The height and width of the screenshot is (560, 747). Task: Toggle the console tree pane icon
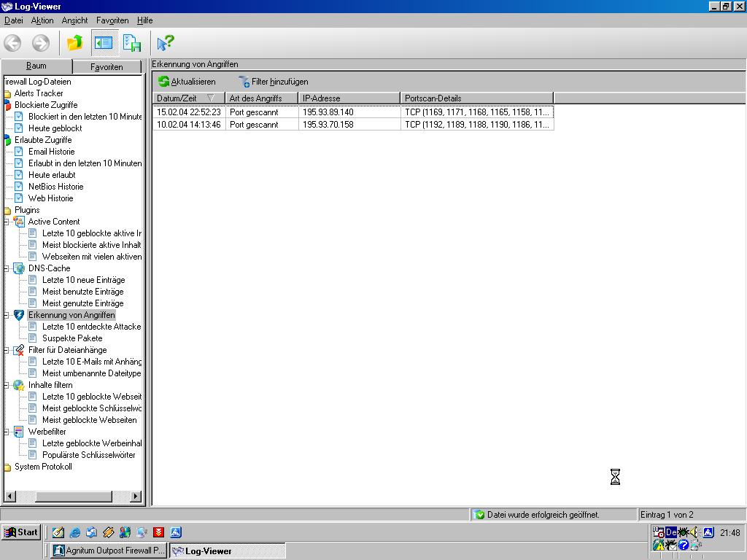pyautogui.click(x=104, y=43)
